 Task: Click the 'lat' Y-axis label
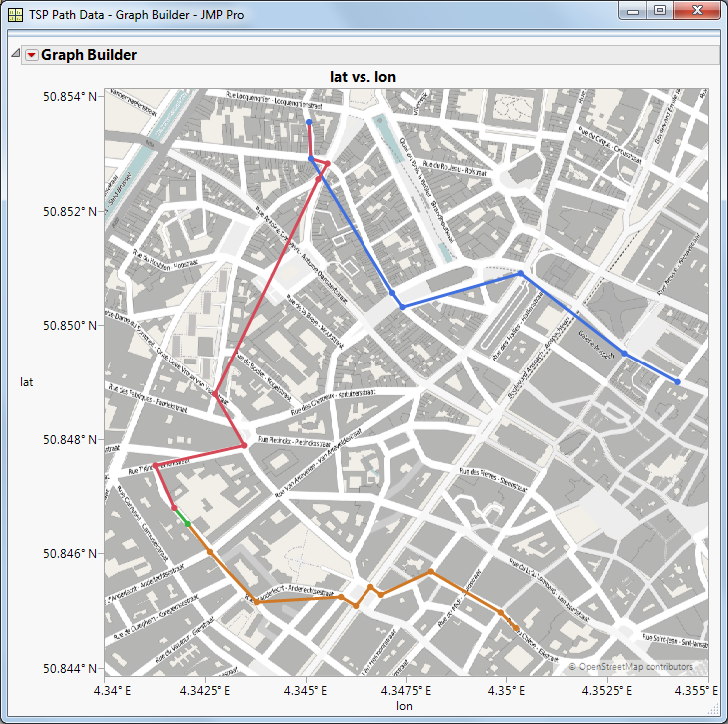tap(27, 382)
